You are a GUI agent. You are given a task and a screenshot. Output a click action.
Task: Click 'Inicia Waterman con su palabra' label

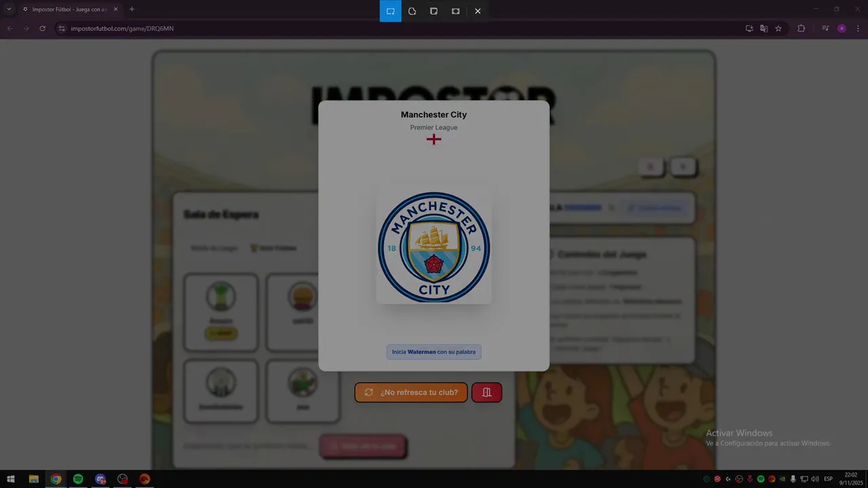point(434,352)
